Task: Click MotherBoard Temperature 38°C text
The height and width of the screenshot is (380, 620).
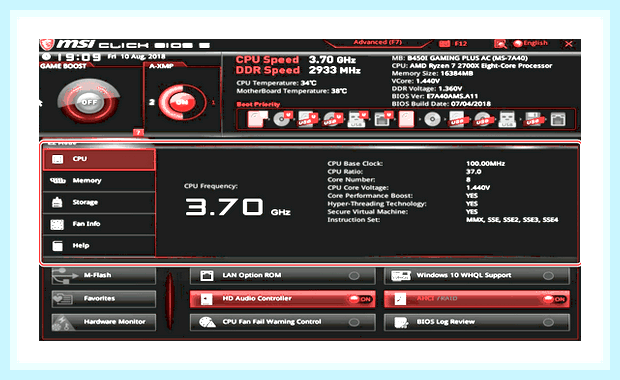Action: point(291,91)
